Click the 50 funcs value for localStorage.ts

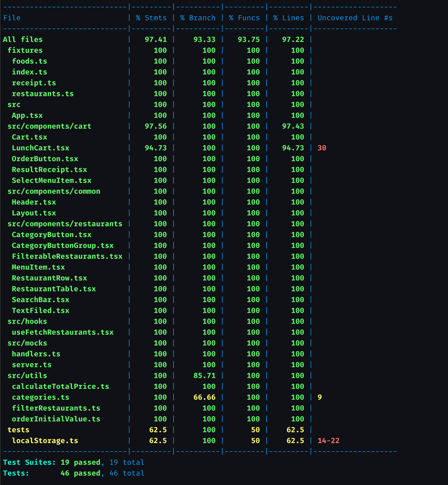[x=255, y=441]
